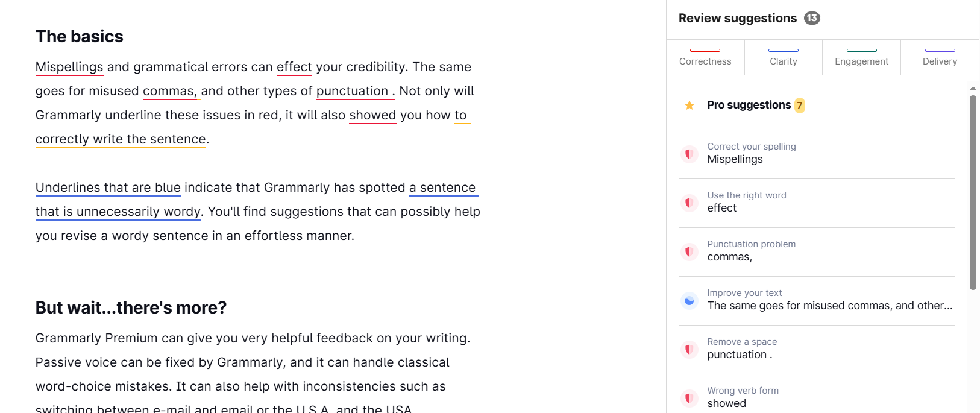980x413 pixels.
Task: Click the red shield icon beside Mispellings
Action: [x=689, y=154]
